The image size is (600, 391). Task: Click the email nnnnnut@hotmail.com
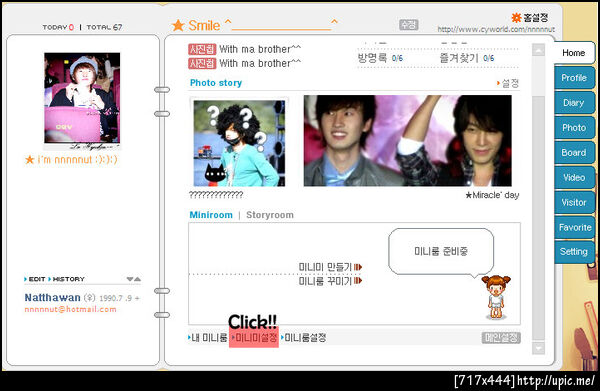pos(70,309)
